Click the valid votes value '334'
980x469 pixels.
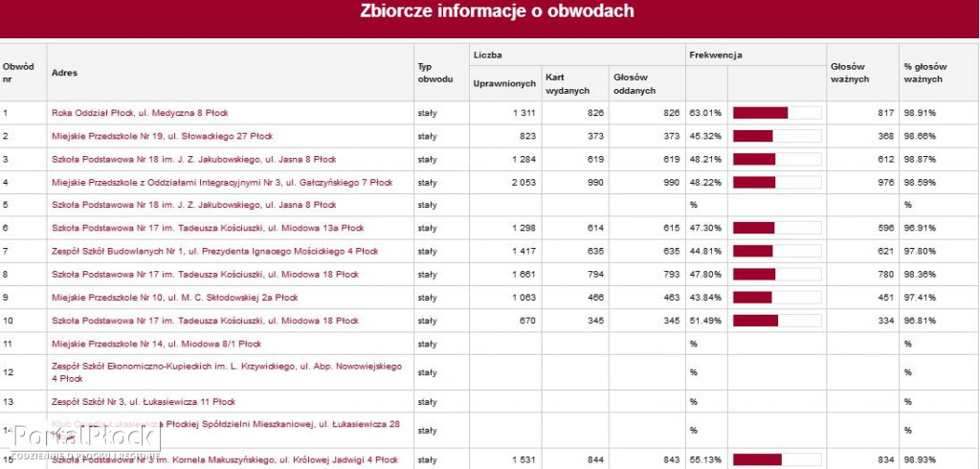coord(885,321)
